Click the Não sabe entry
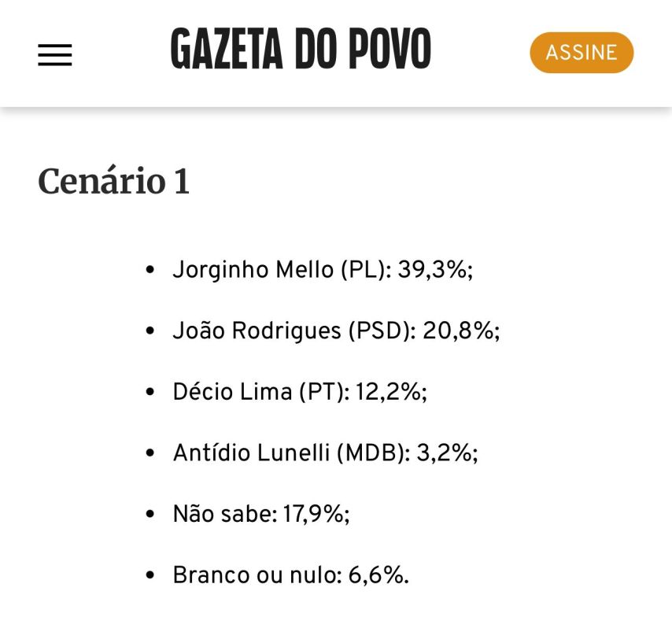672x617 pixels. coord(261,514)
